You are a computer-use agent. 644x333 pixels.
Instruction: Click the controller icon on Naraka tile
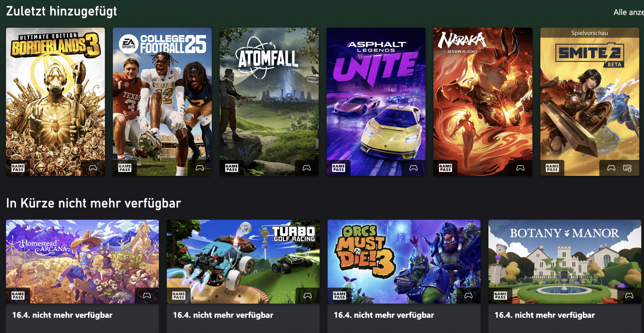[x=520, y=168]
